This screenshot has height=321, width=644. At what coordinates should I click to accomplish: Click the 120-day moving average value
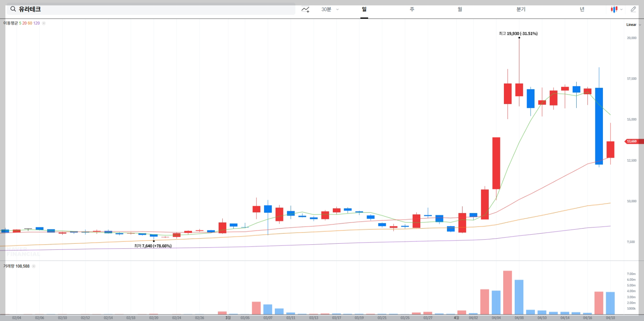36,23
